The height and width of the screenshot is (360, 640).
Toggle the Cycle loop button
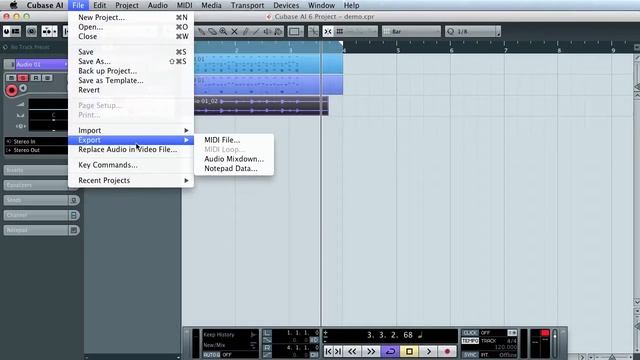390,351
